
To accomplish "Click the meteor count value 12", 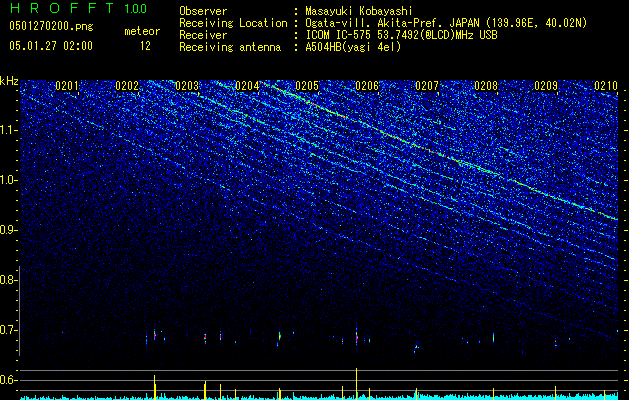I will pyautogui.click(x=145, y=46).
